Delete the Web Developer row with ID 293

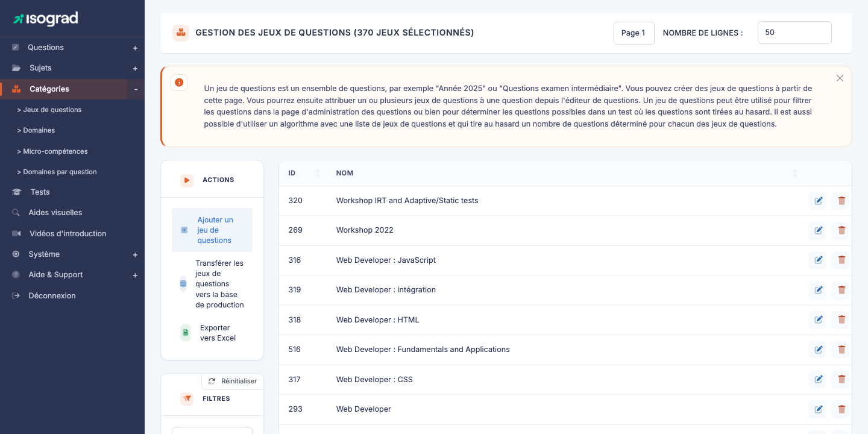point(841,409)
